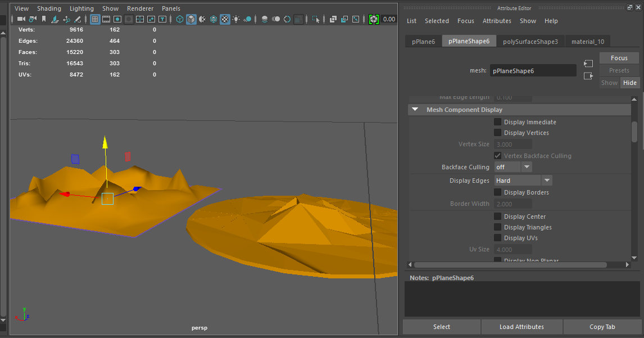Click the Select button at bottom

point(442,327)
